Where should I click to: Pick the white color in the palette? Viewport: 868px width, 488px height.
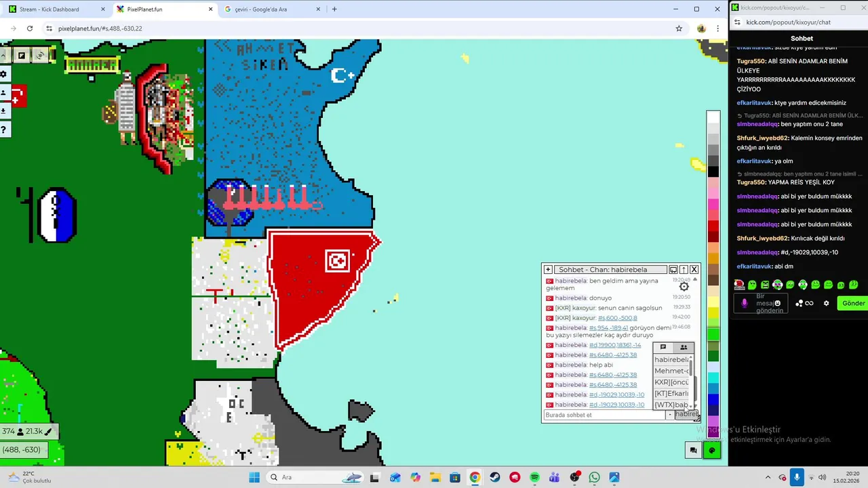click(713, 117)
